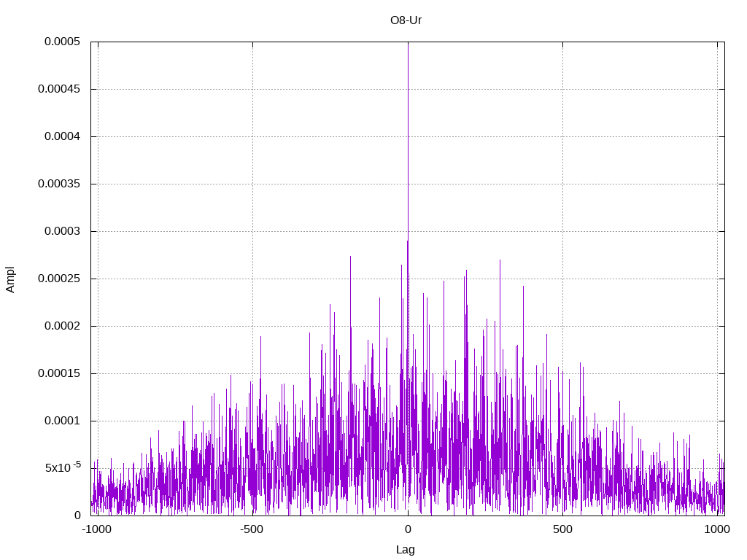
Task: Click the plot title O8-Ur
Action: [x=406, y=20]
